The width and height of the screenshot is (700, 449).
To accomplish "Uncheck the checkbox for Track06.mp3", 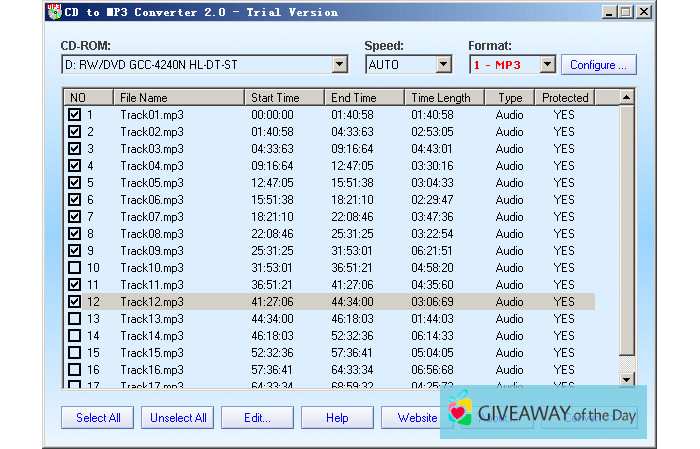I will 75,200.
